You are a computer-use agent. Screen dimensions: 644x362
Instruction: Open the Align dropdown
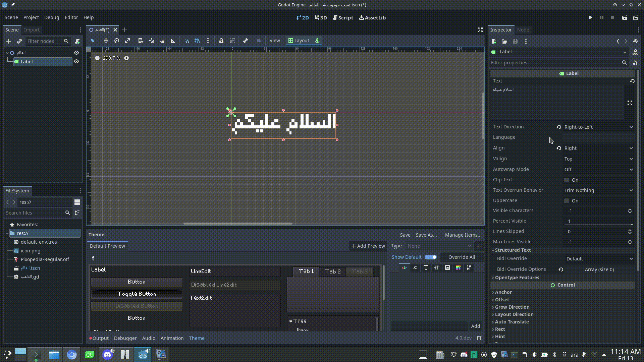598,148
